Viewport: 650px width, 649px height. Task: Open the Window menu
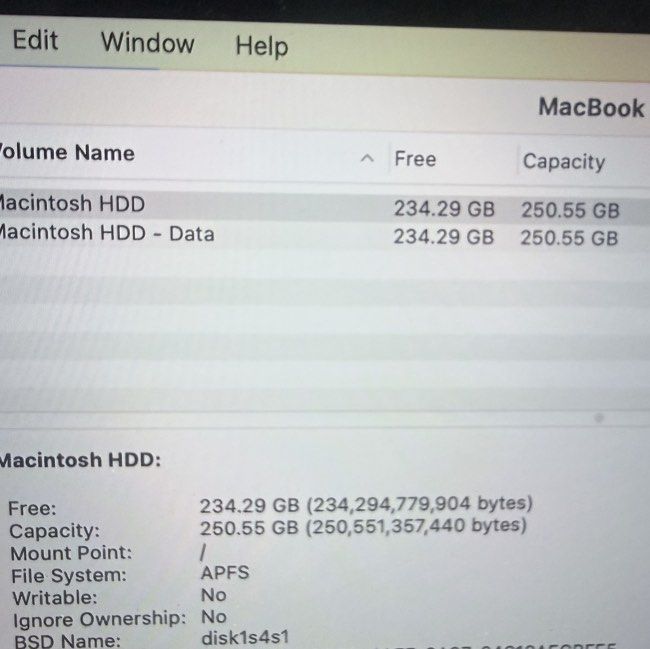pos(148,43)
